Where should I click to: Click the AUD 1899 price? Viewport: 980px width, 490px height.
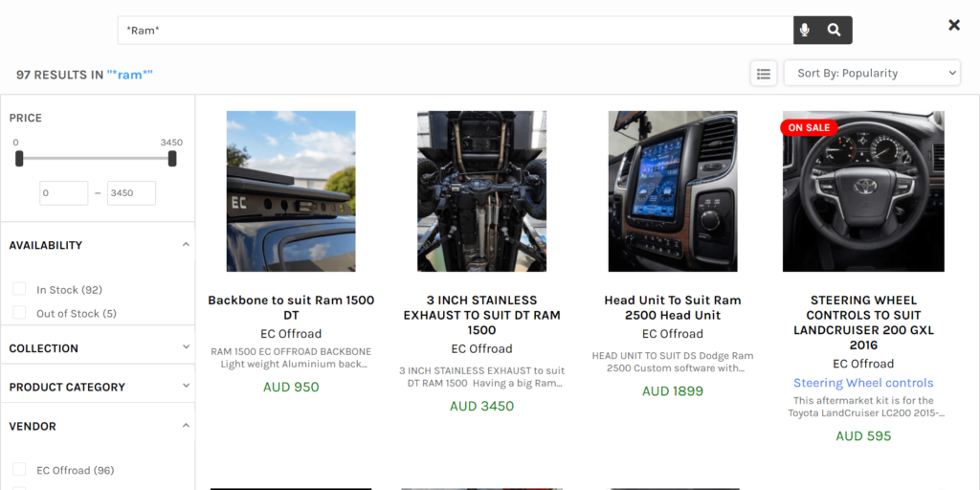[673, 391]
